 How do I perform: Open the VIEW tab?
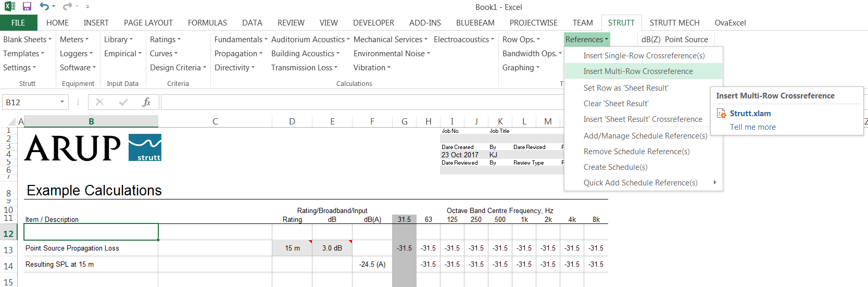pyautogui.click(x=329, y=23)
